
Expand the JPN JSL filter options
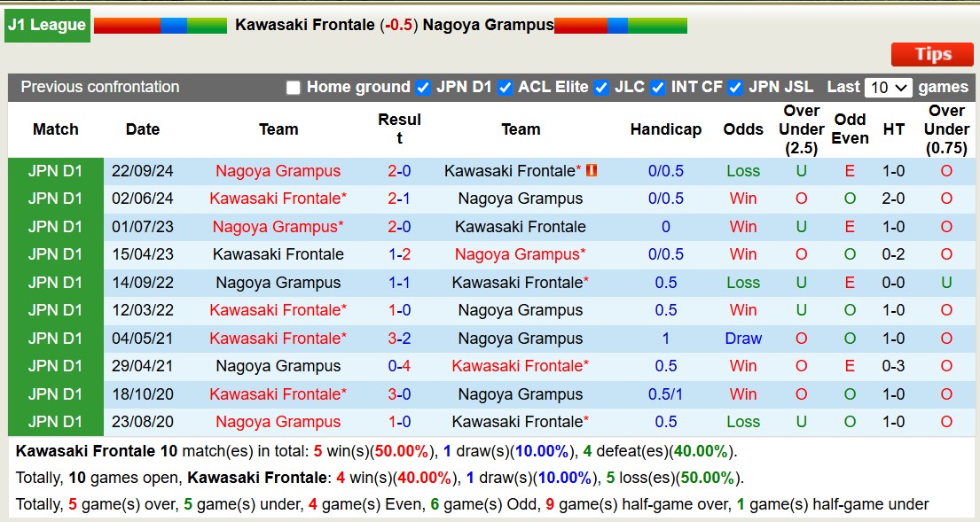point(734,87)
